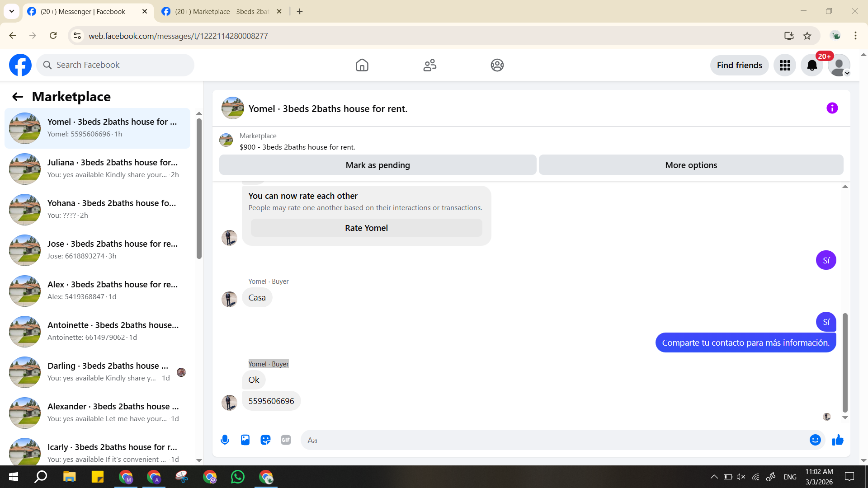This screenshot has height=488, width=868.
Task: Switch to the Marketplace 3beds tab
Action: (222, 11)
